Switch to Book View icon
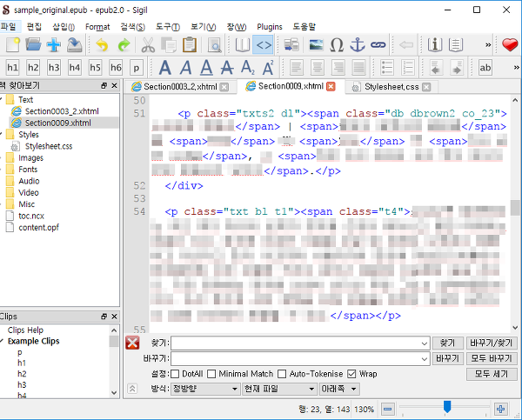Viewport: 522px width, 420px height. click(243, 45)
